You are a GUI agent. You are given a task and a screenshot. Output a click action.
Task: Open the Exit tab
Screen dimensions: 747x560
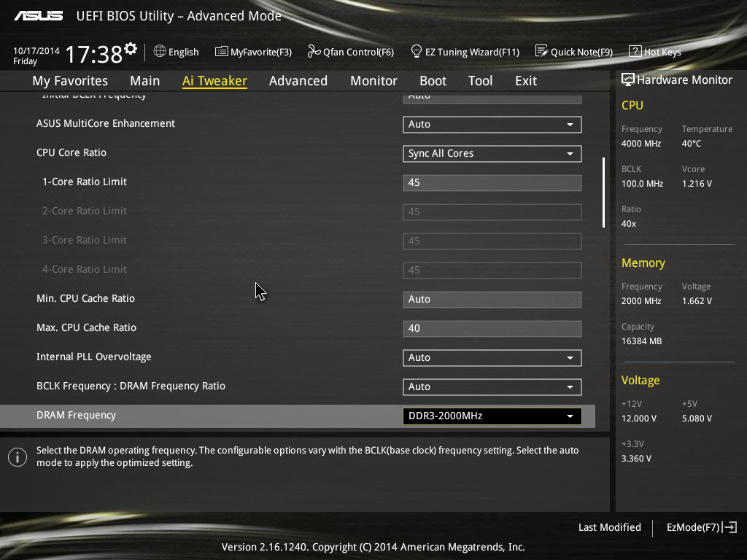coord(526,81)
